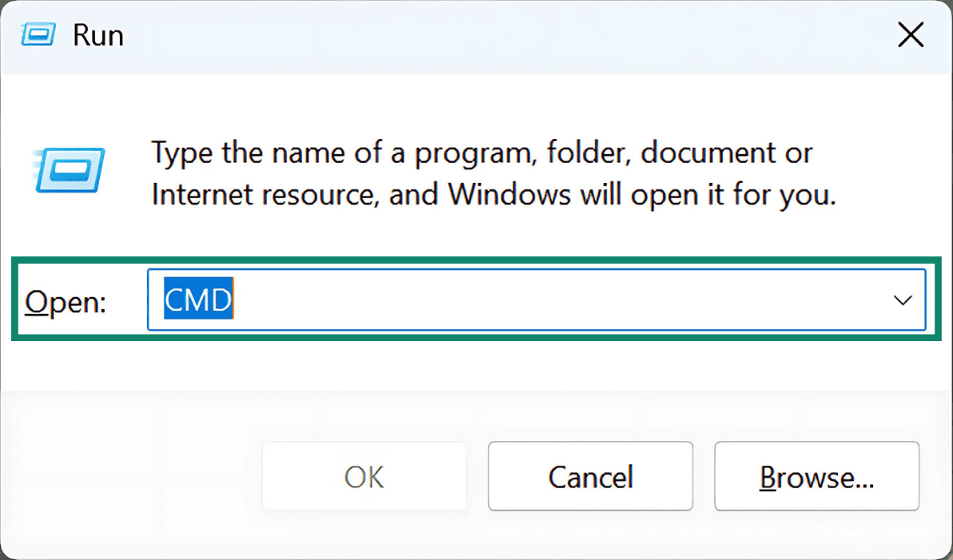Click the chevron next to the CMD field
The image size is (953, 560).
tap(902, 300)
